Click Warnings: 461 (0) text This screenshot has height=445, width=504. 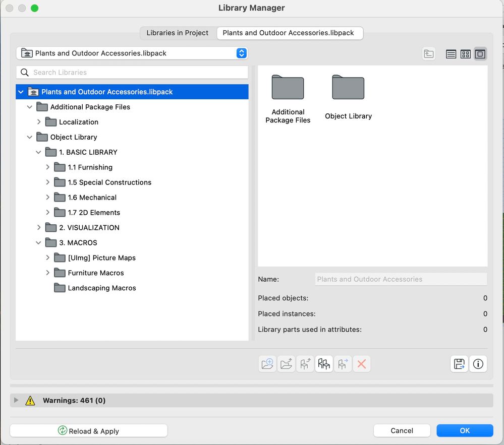pyautogui.click(x=74, y=400)
